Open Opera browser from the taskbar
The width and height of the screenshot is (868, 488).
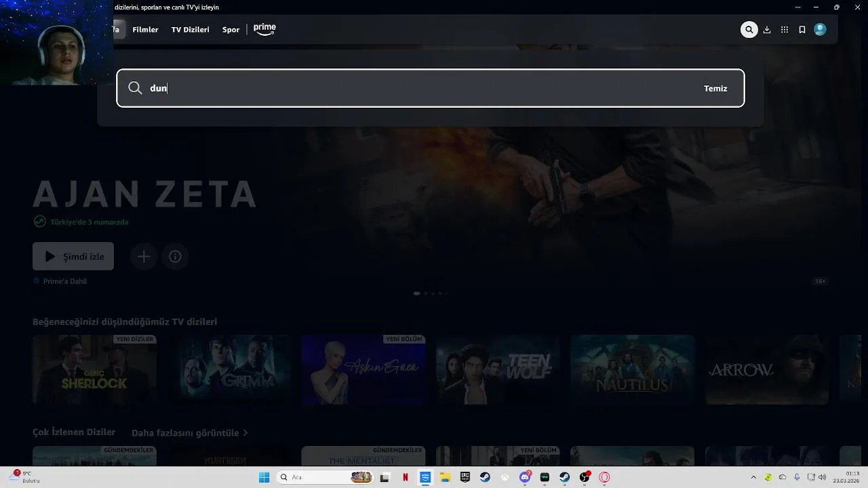pos(604,477)
